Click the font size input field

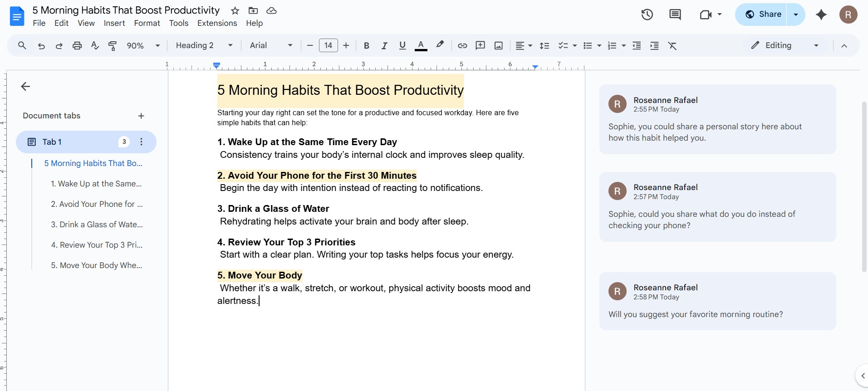[329, 45]
